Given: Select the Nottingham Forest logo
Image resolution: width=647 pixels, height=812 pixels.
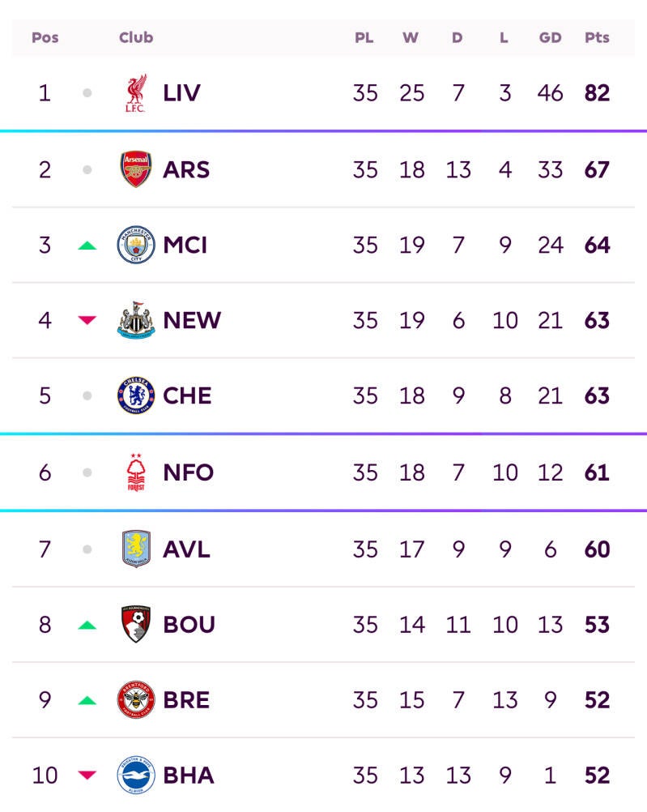Looking at the screenshot, I should tap(136, 472).
